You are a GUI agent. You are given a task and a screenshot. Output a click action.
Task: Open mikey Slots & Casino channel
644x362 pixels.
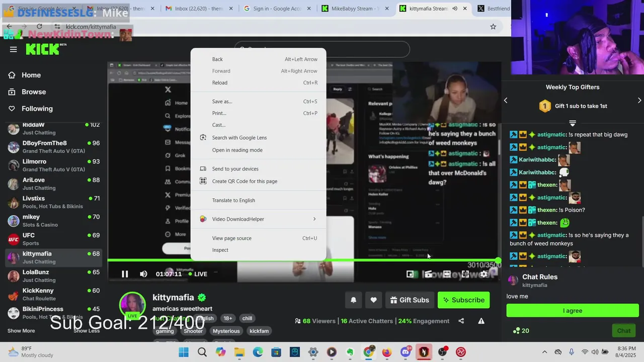pos(53,221)
